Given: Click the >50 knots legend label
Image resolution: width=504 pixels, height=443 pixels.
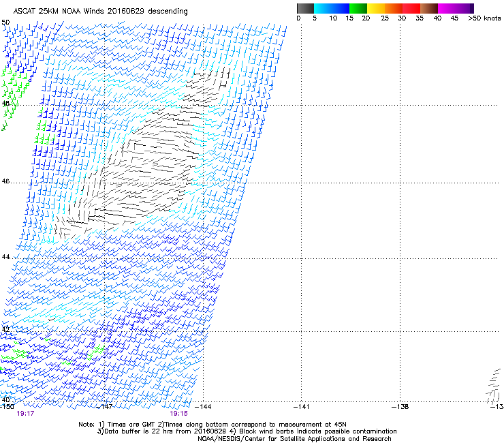Looking at the screenshot, I should click(484, 18).
